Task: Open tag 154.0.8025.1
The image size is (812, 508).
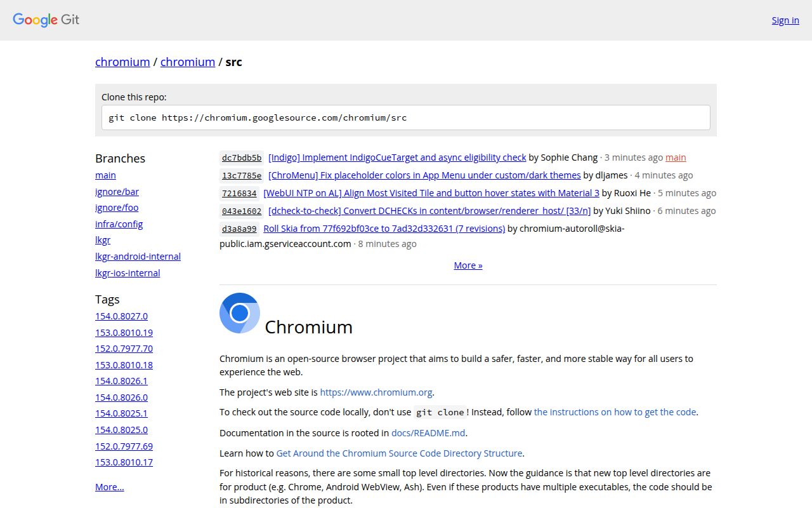Action: pos(121,413)
